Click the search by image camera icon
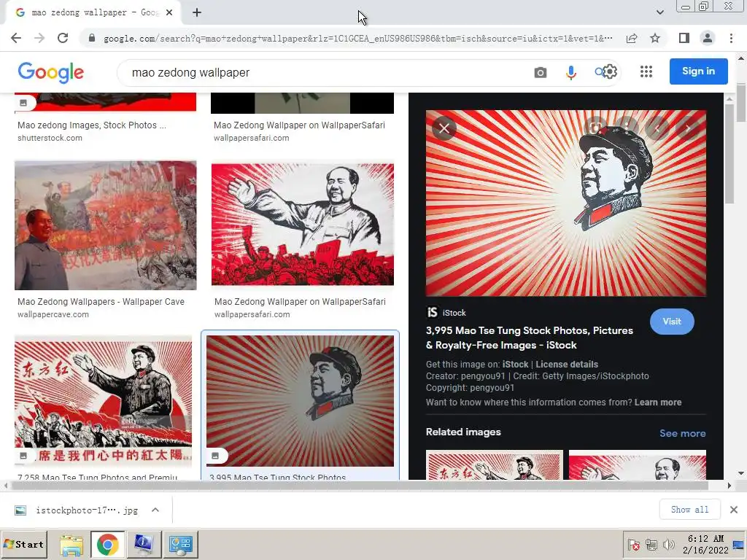 541,72
